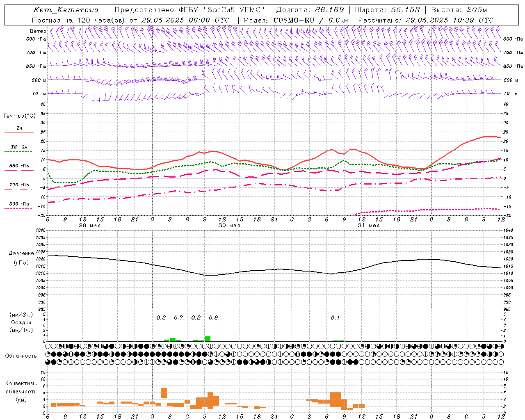Click the 31 мая date label
Screen dimensions: 525x420
point(369,226)
